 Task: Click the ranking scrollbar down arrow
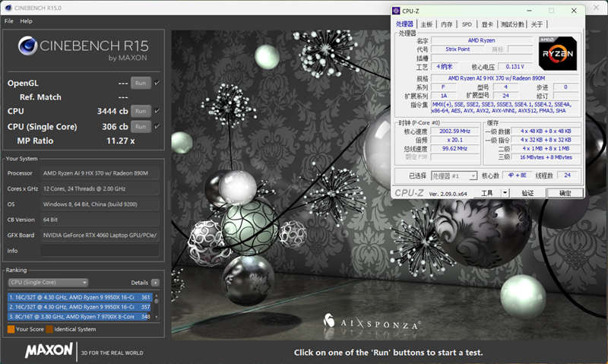click(157, 317)
